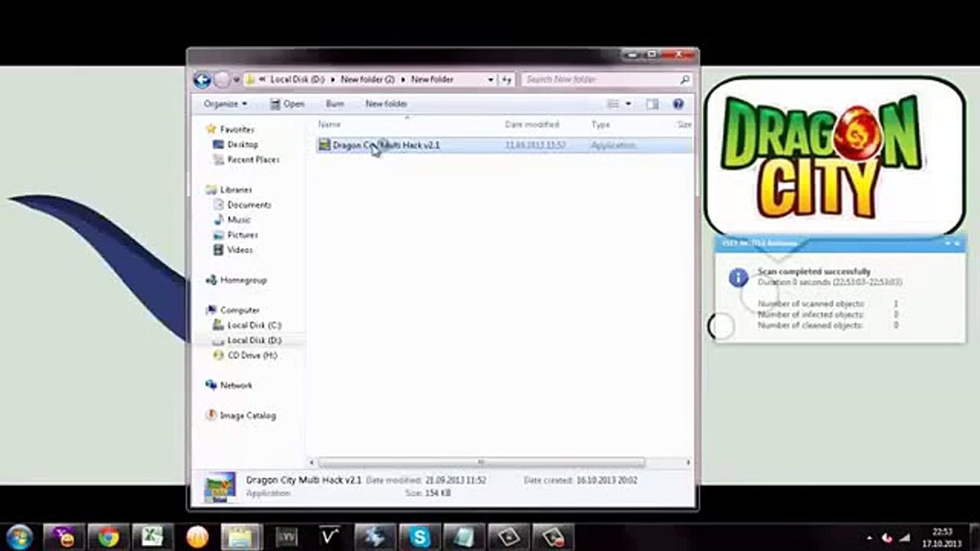
Task: Refresh the folder using the refresh icon
Action: pyautogui.click(x=507, y=80)
